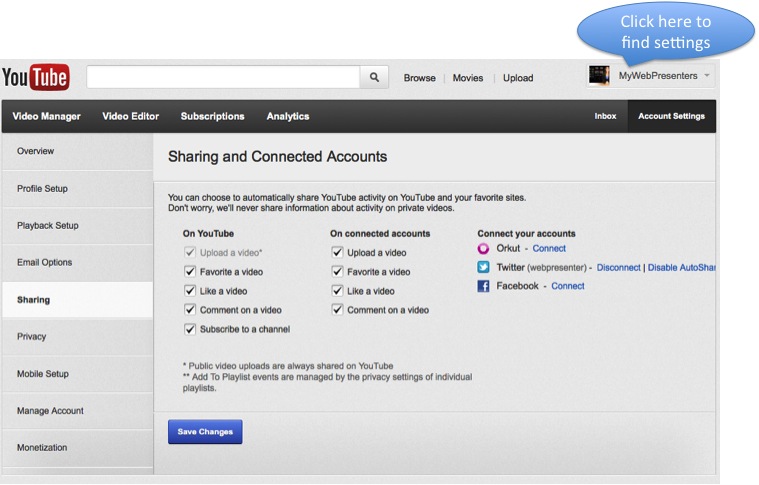Click the Orkut icon

pos(483,249)
